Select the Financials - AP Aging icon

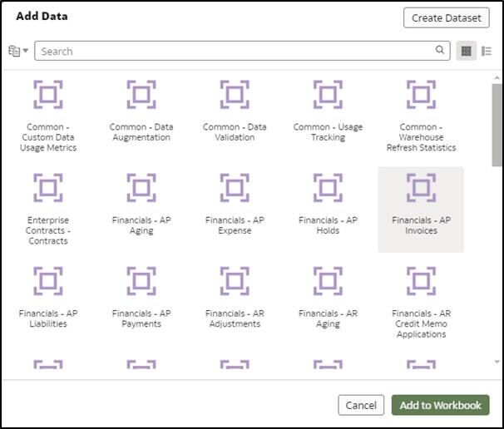141,188
